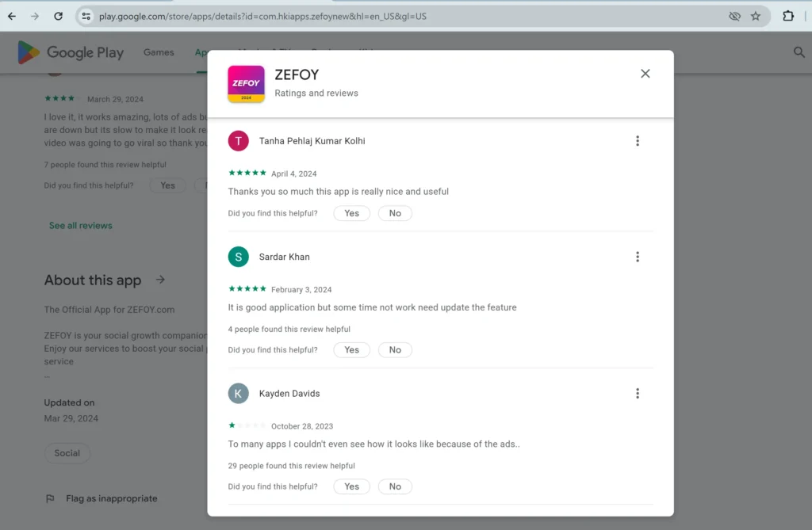Open About this app arrow

tap(160, 280)
